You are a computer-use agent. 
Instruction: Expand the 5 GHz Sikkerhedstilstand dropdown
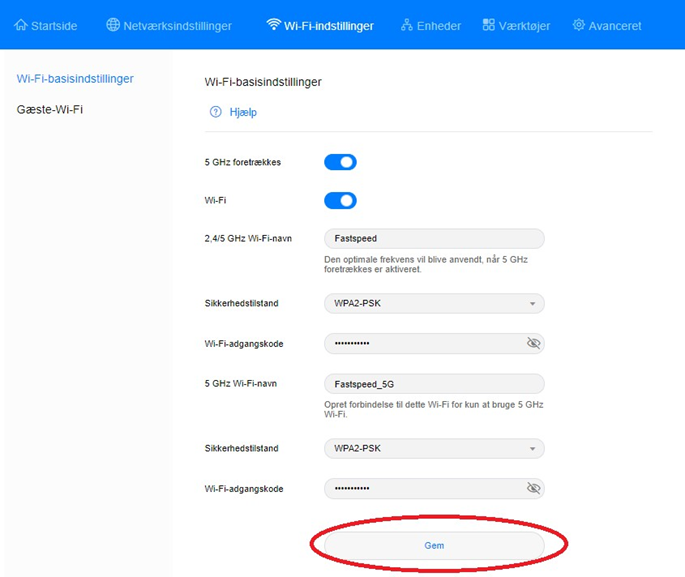coord(434,448)
